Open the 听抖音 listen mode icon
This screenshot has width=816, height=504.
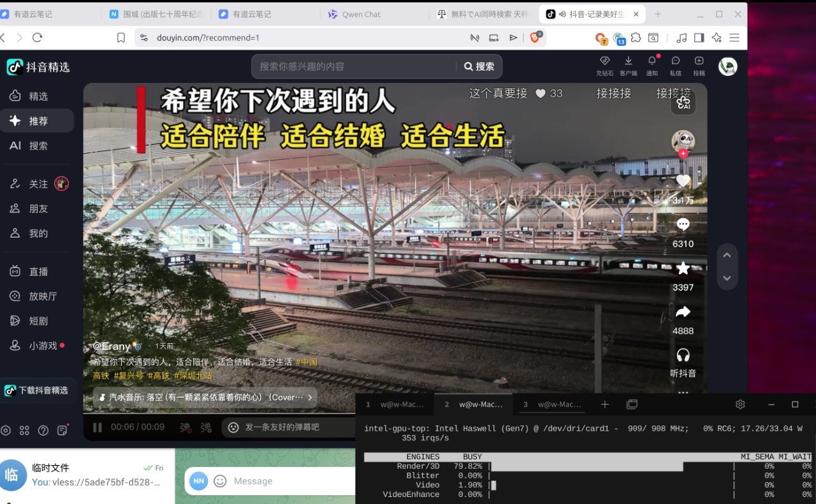(683, 354)
